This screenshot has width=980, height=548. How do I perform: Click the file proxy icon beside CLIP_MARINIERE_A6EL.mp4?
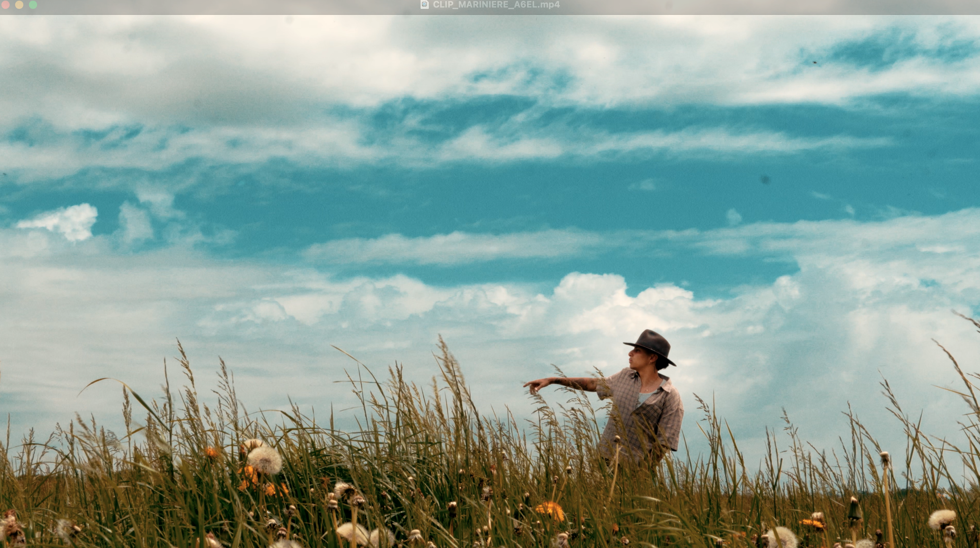pyautogui.click(x=424, y=5)
